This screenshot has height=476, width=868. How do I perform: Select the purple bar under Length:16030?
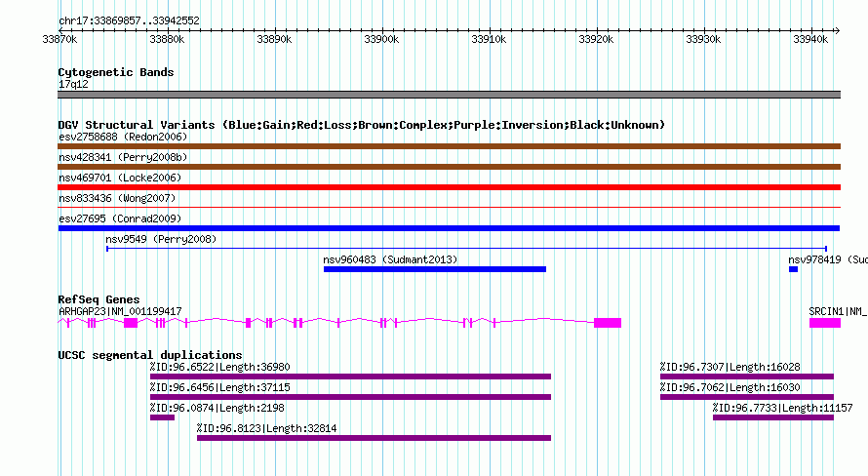click(x=747, y=397)
